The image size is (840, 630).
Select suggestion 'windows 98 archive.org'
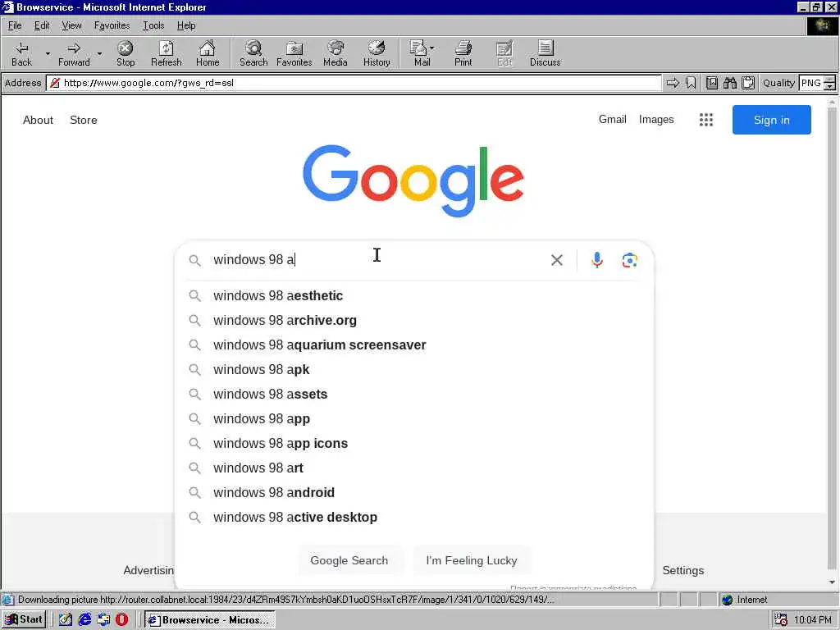pyautogui.click(x=413, y=321)
